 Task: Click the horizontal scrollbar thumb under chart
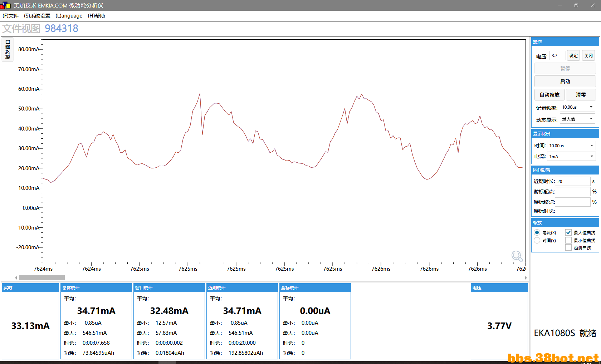point(42,278)
